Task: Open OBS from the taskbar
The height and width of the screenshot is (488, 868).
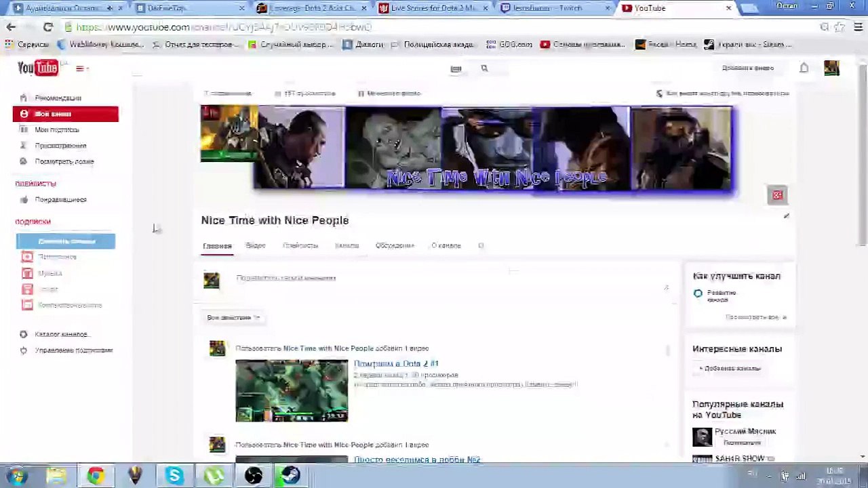Action: [253, 476]
